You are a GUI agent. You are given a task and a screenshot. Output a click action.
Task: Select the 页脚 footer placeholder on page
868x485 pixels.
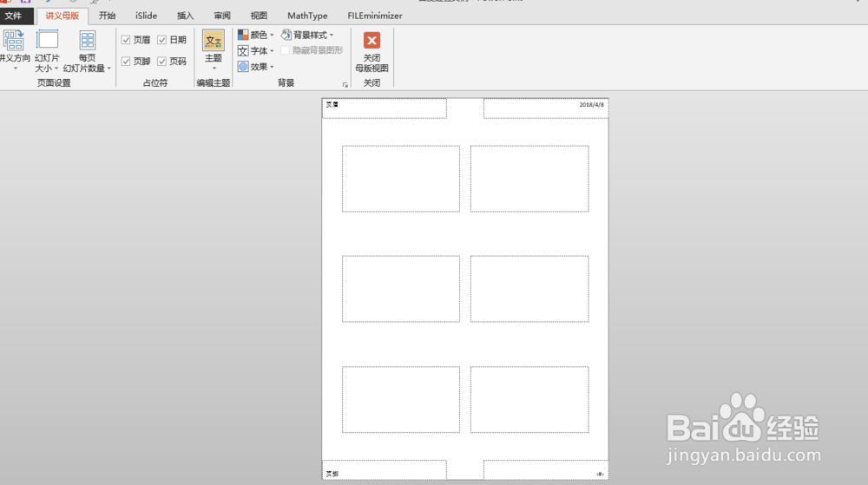pos(385,469)
